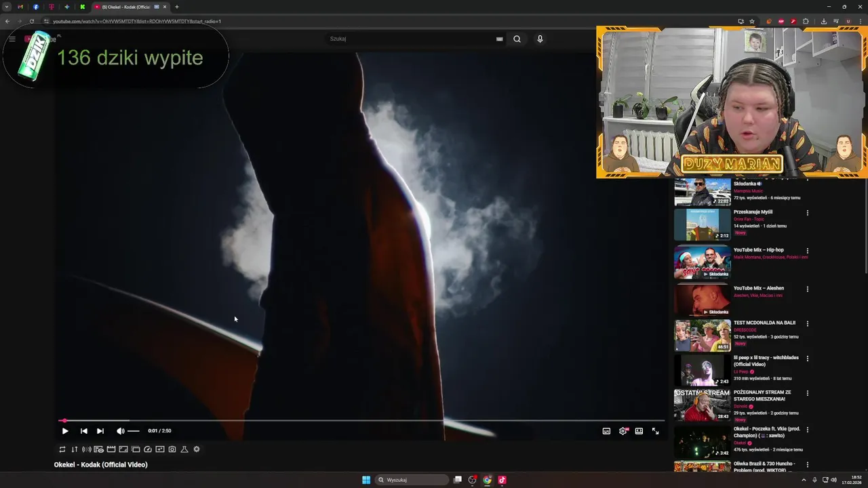Expand the browser tab search dropdown

(7, 7)
